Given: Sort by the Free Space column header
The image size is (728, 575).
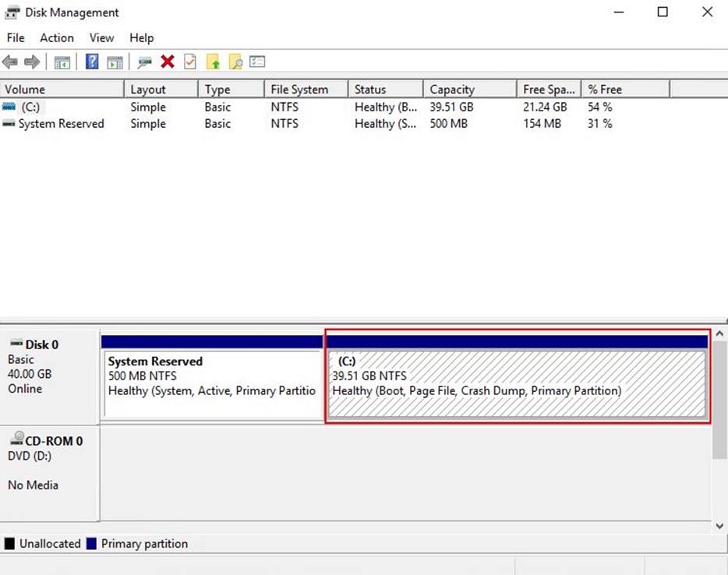Looking at the screenshot, I should click(x=549, y=89).
